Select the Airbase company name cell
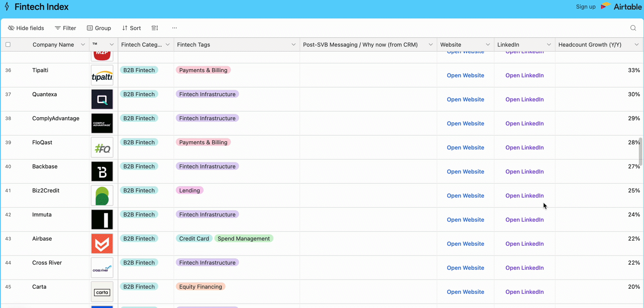The width and height of the screenshot is (644, 308). point(59,244)
